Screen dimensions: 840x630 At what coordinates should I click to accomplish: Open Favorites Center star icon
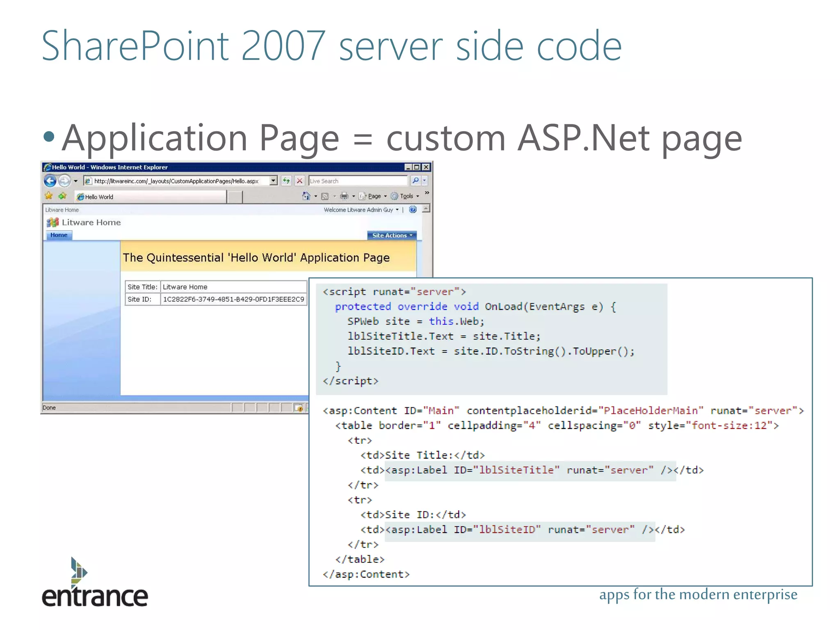click(49, 196)
